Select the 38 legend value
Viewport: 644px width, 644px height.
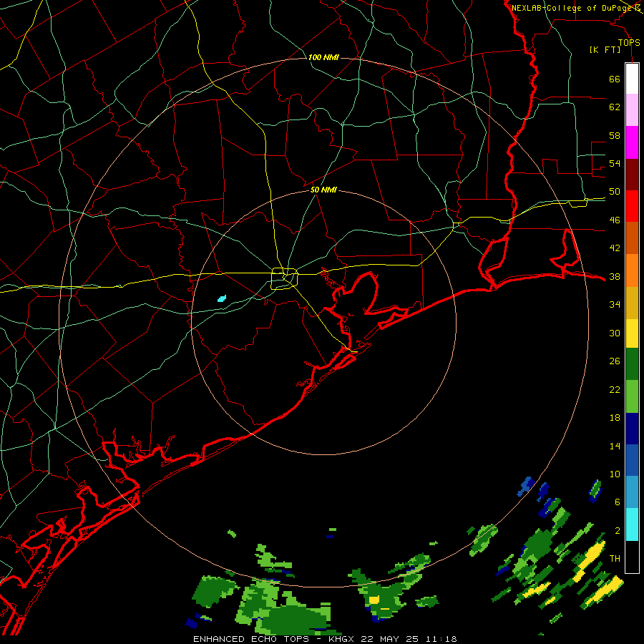(615, 277)
